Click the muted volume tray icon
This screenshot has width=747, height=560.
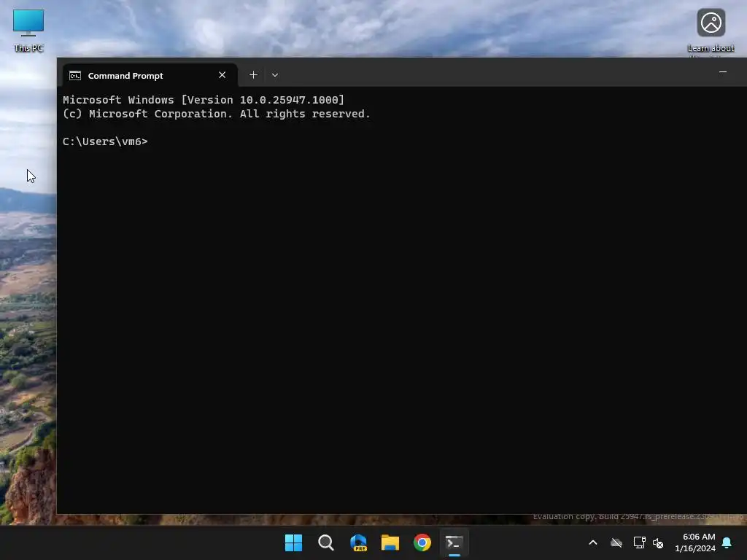pos(658,542)
